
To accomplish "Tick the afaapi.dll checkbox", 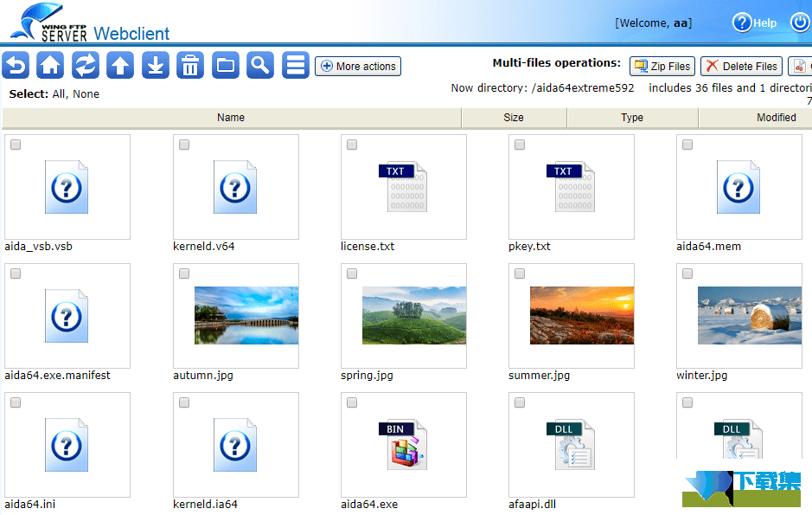I will click(520, 402).
